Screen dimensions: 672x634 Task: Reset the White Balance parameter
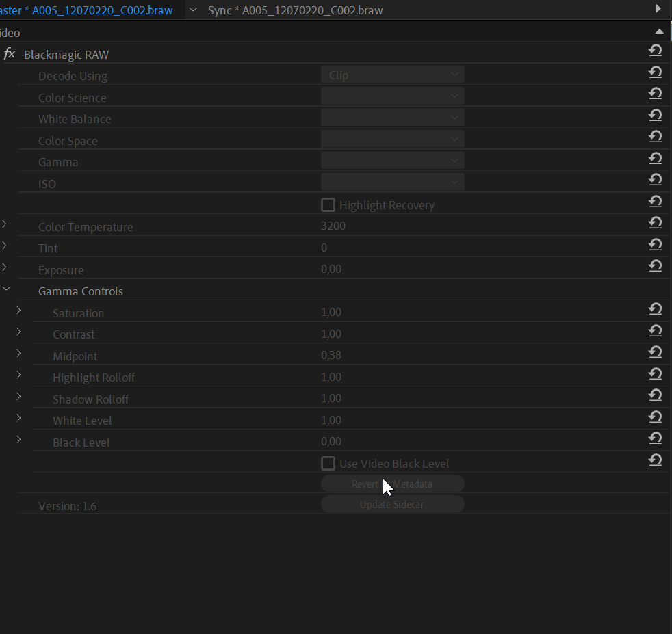click(656, 115)
